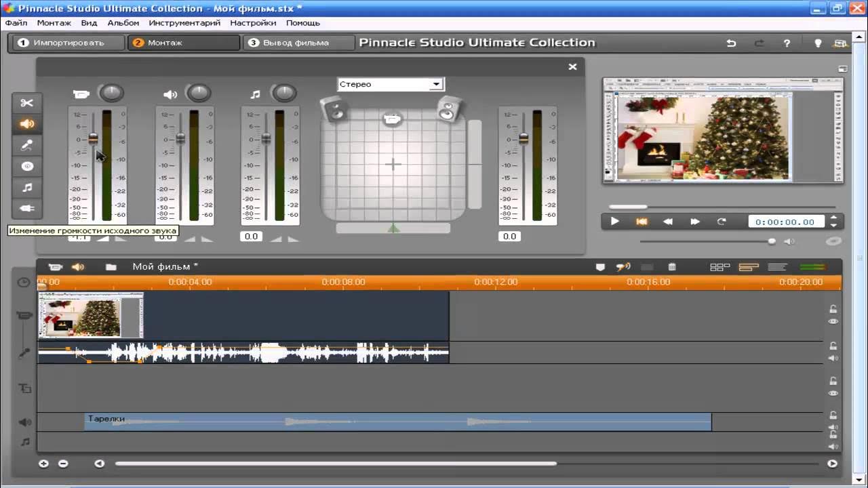Click the undo arrow in top bar
The image size is (868, 488).
731,43
